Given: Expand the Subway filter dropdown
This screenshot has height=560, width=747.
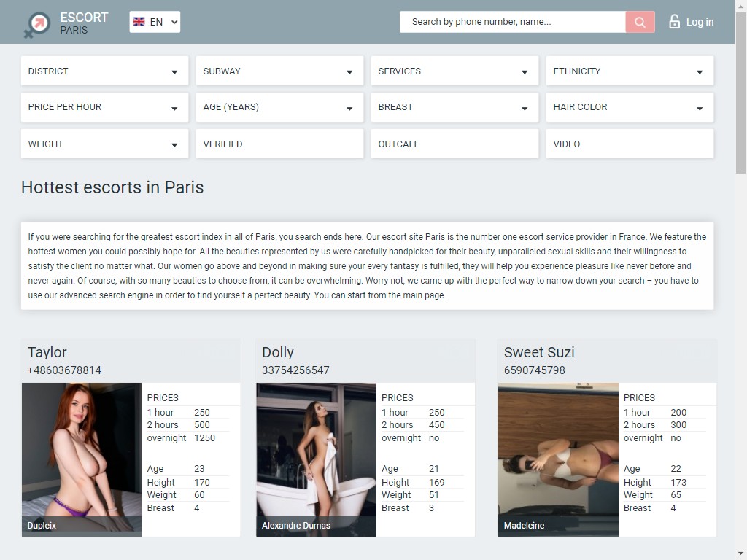Looking at the screenshot, I should tap(279, 71).
